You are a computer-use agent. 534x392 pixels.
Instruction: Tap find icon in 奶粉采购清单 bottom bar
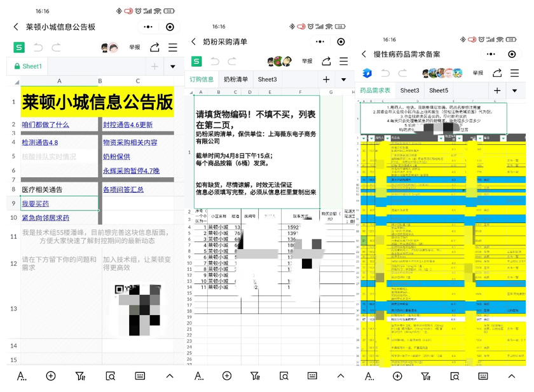pyautogui.click(x=284, y=376)
